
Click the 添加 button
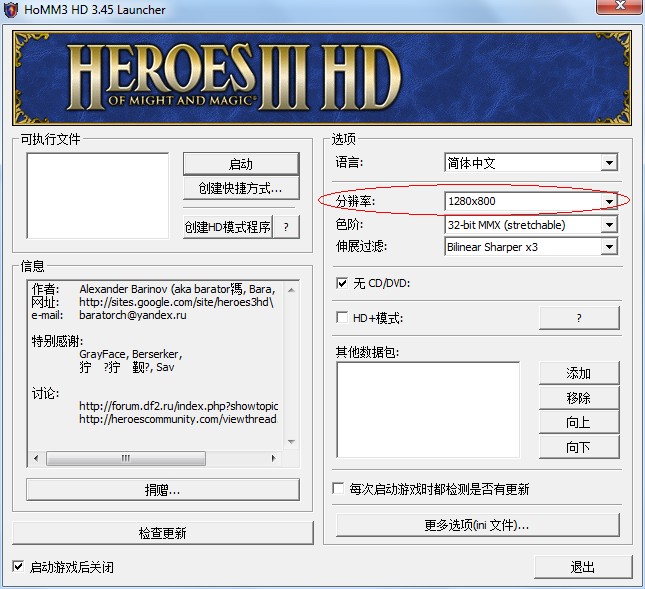[x=579, y=373]
